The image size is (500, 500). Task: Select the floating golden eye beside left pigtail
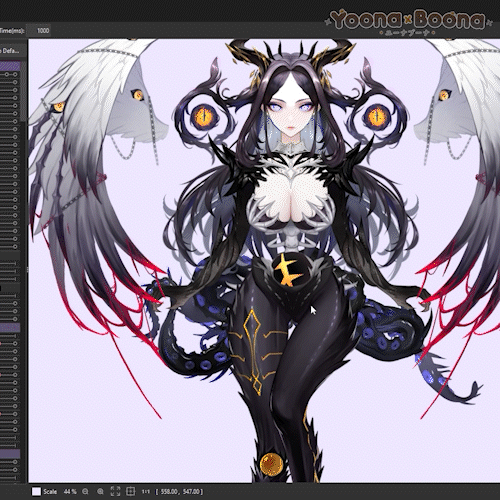pyautogui.click(x=203, y=117)
